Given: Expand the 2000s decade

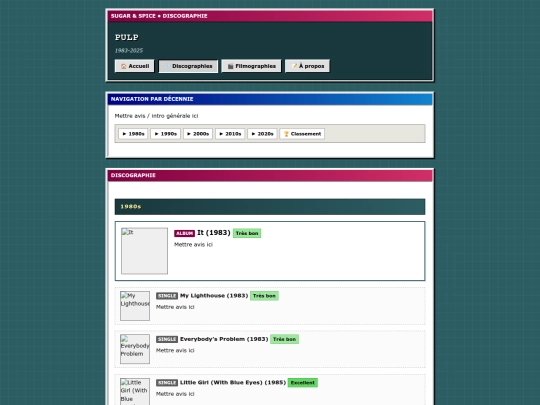Looking at the screenshot, I should (x=198, y=134).
